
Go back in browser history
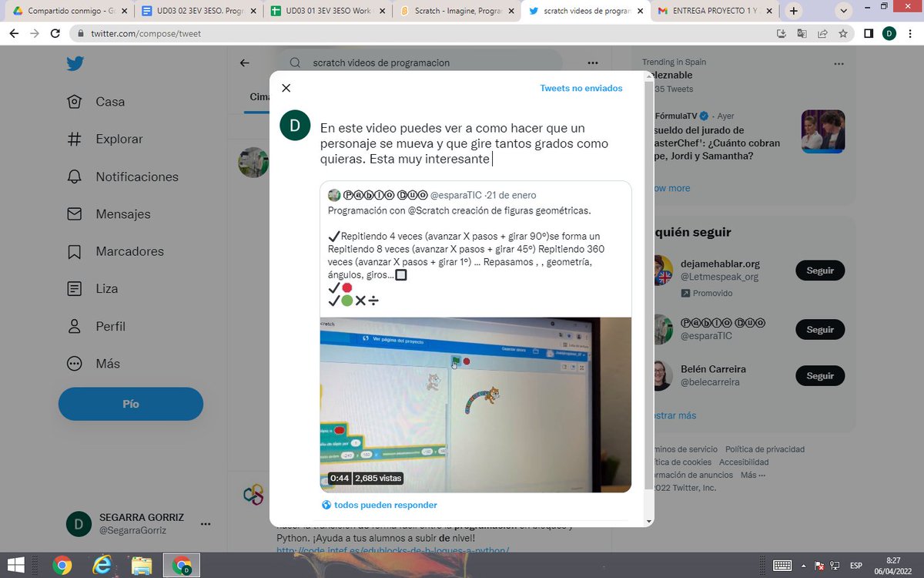(14, 34)
